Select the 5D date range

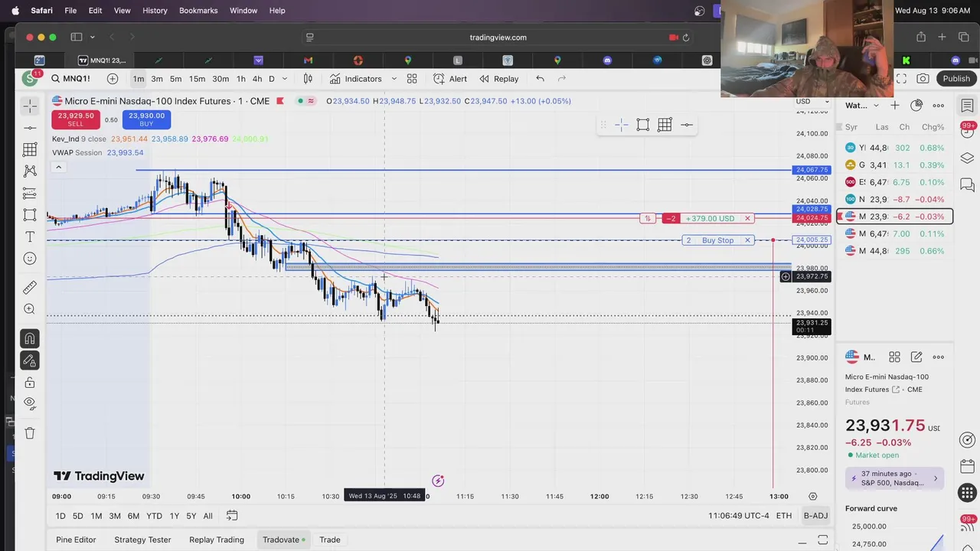(x=77, y=516)
